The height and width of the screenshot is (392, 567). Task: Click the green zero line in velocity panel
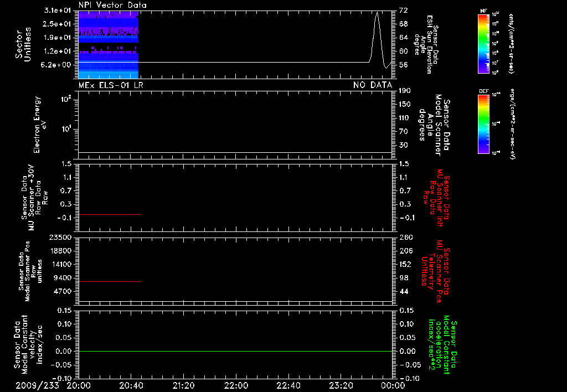pos(235,351)
